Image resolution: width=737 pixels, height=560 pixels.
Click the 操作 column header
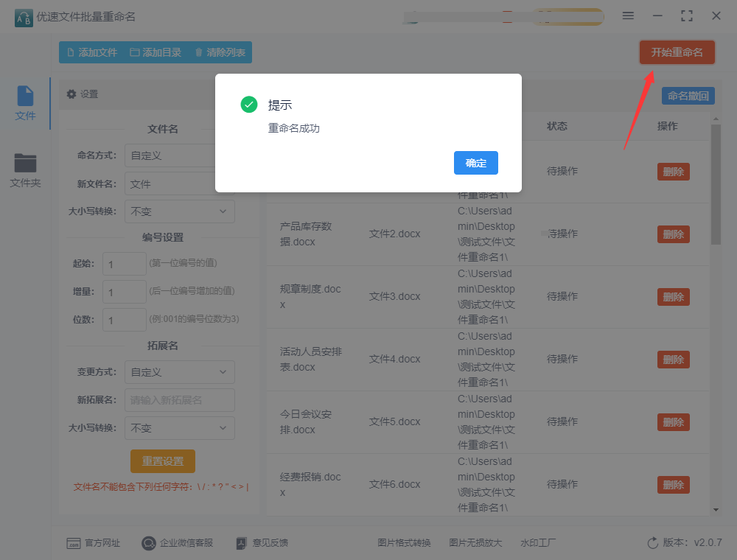(x=668, y=126)
